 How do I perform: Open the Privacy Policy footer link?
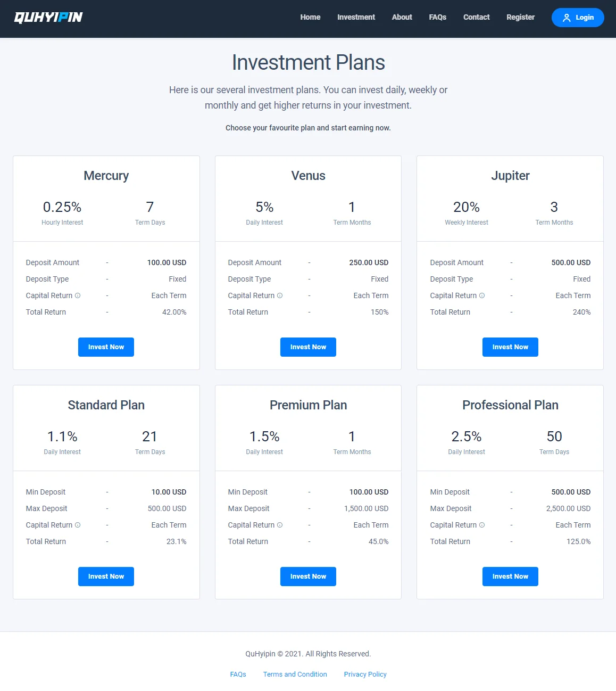[365, 674]
